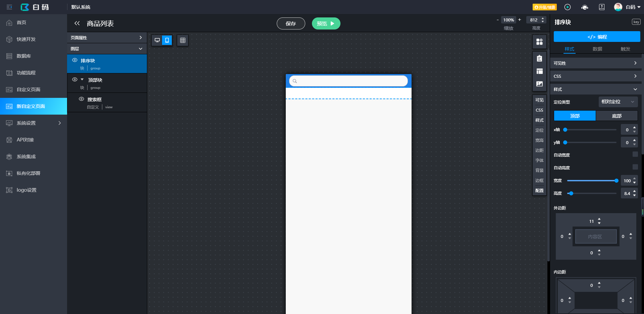The height and width of the screenshot is (314, 644).
Task: Open the help document icon
Action: click(602, 7)
